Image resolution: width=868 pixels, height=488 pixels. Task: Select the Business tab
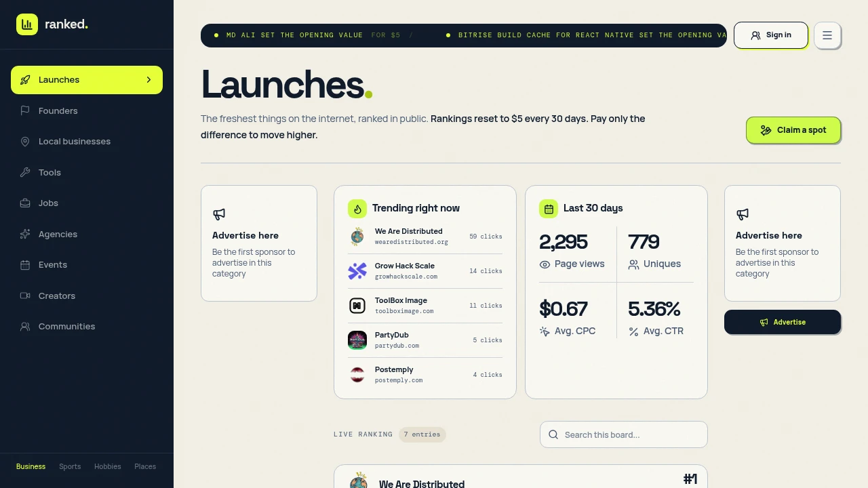(31, 466)
